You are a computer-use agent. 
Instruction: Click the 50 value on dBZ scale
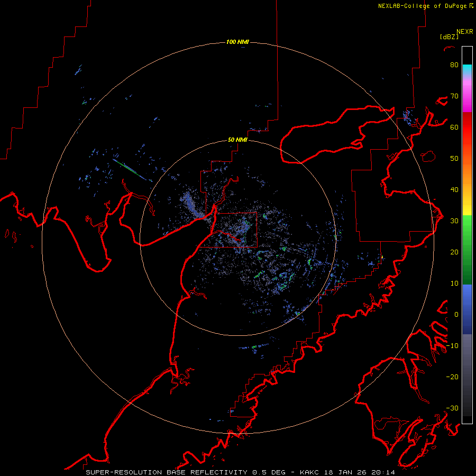454,159
